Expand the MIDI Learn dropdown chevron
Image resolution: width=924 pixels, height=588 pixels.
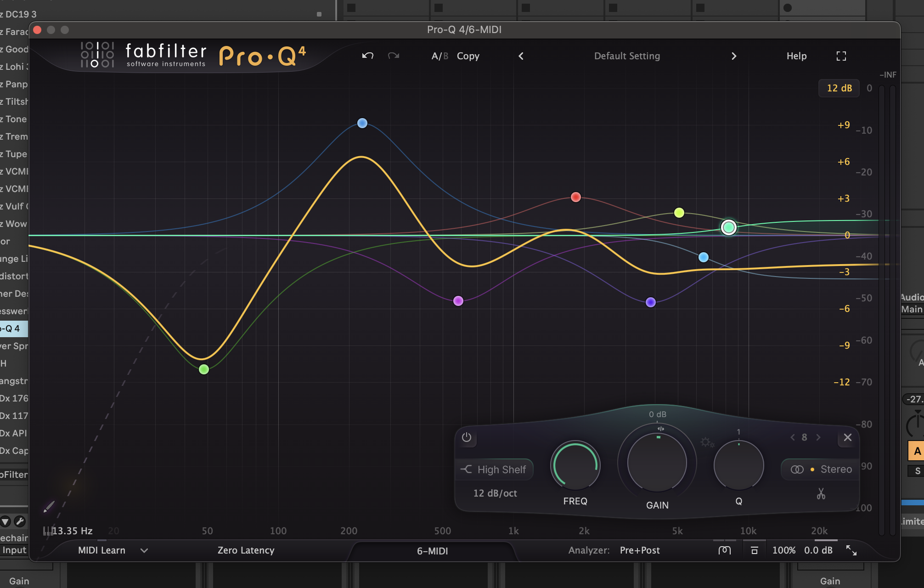(x=144, y=550)
